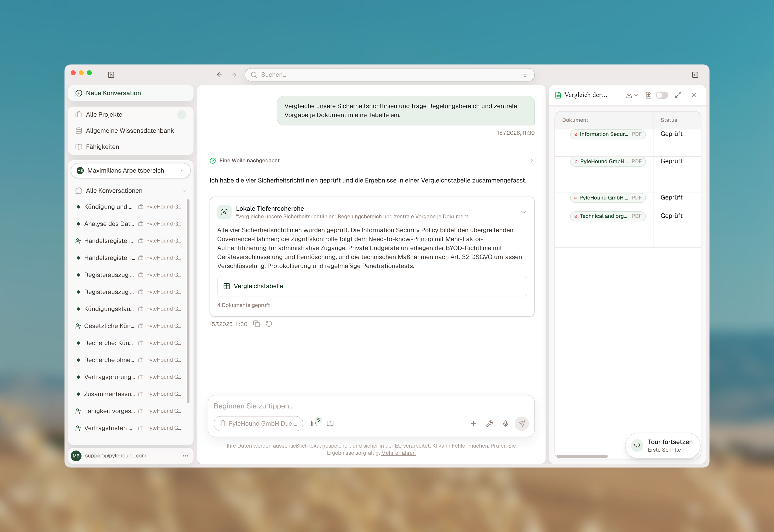Go forward with the right arrow
This screenshot has width=774, height=532.
pos(234,75)
